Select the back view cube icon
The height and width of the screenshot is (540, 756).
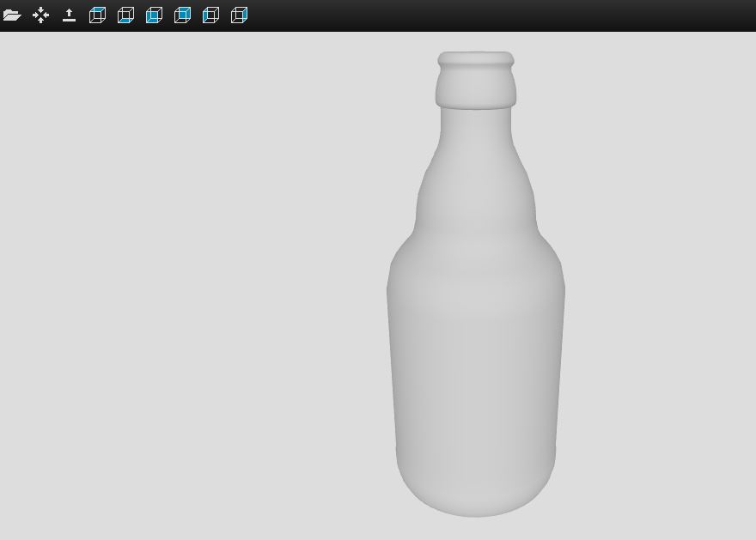point(182,15)
